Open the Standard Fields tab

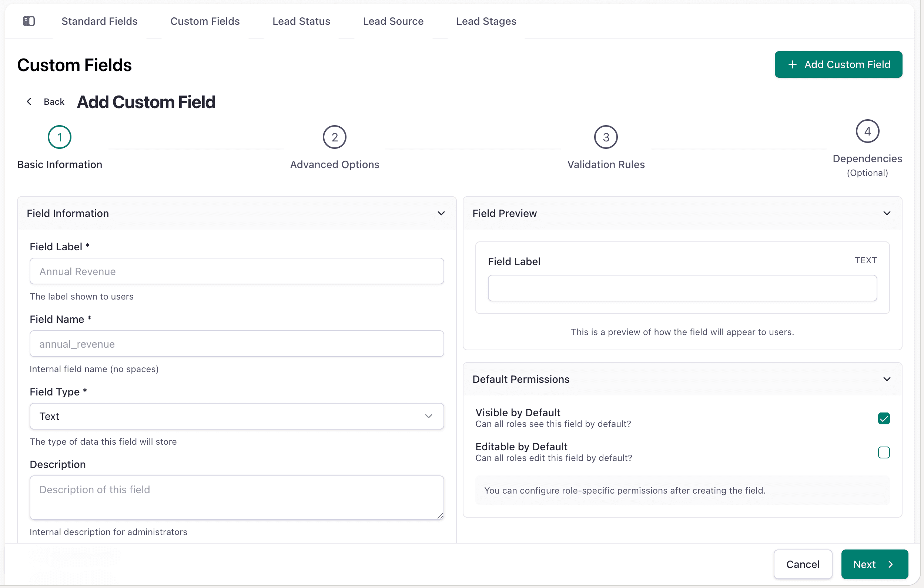pyautogui.click(x=99, y=21)
